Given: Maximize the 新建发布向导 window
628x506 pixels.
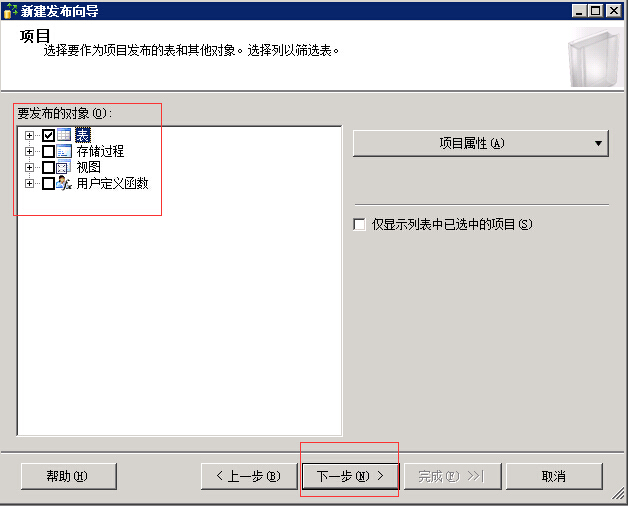Looking at the screenshot, I should click(x=596, y=11).
